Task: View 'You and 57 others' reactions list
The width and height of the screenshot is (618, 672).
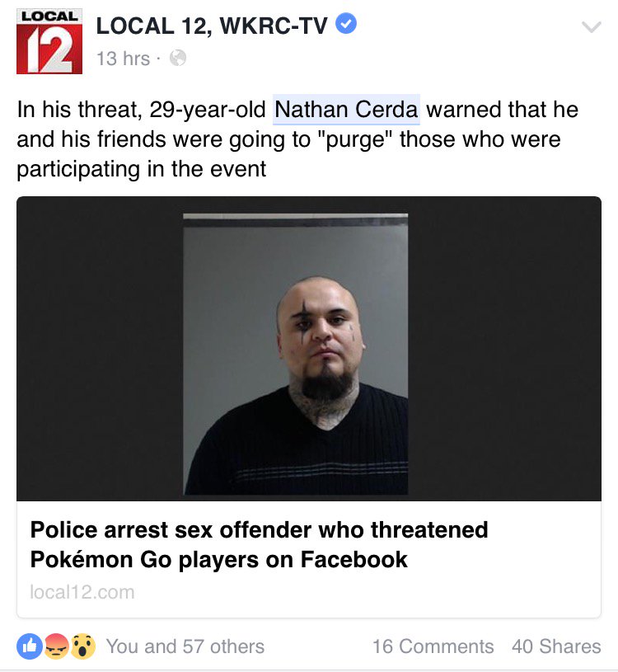Action: pyautogui.click(x=185, y=646)
